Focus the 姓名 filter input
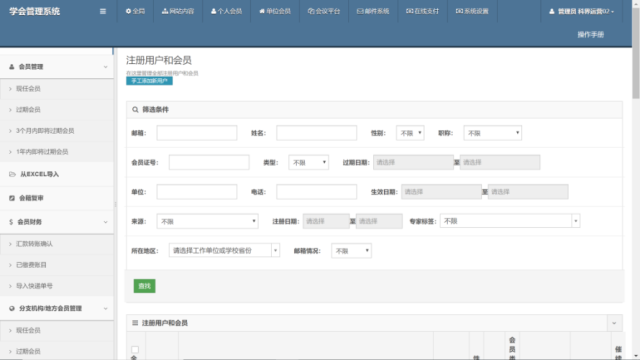 316,133
